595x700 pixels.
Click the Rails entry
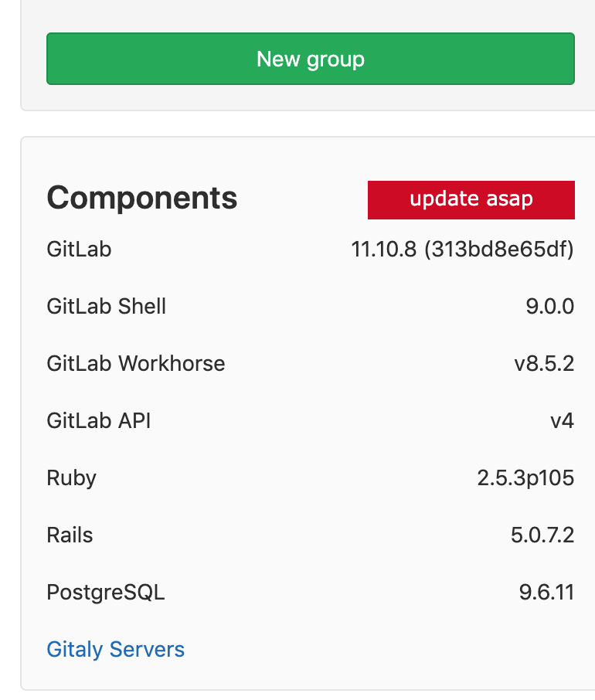tap(69, 535)
